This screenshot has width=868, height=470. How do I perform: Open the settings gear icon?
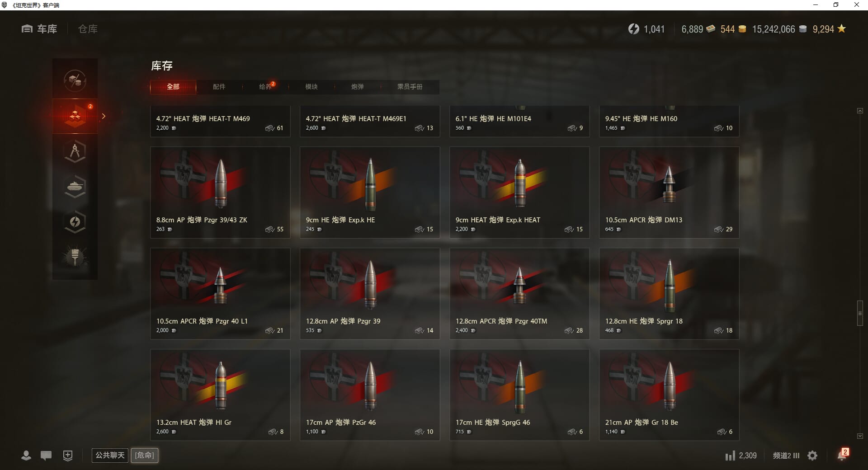[x=812, y=456]
